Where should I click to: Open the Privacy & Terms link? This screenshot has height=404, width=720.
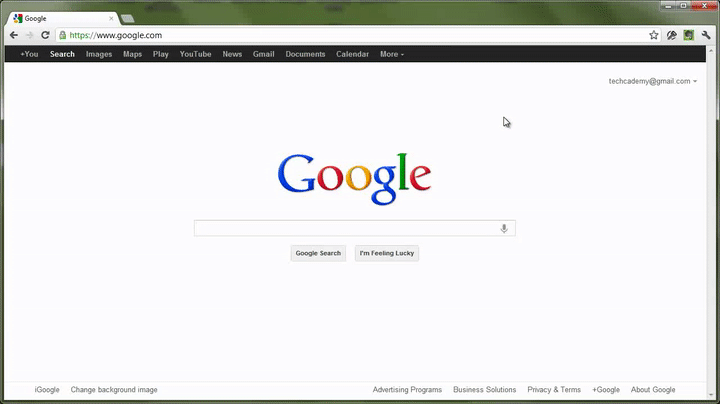click(x=554, y=390)
